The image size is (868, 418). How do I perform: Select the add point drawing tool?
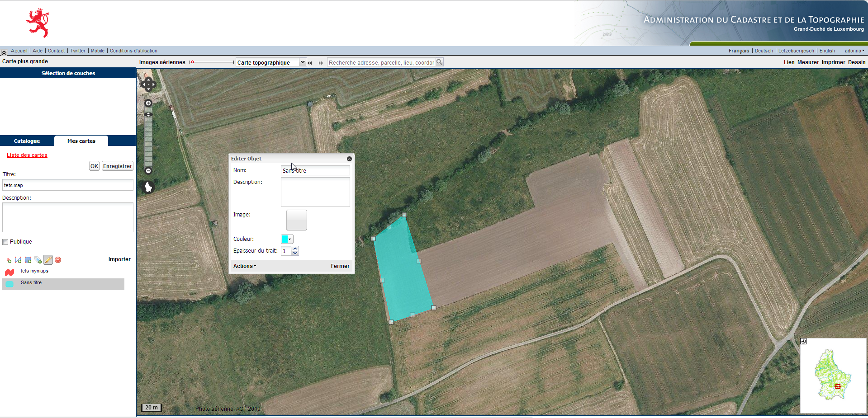click(x=9, y=260)
